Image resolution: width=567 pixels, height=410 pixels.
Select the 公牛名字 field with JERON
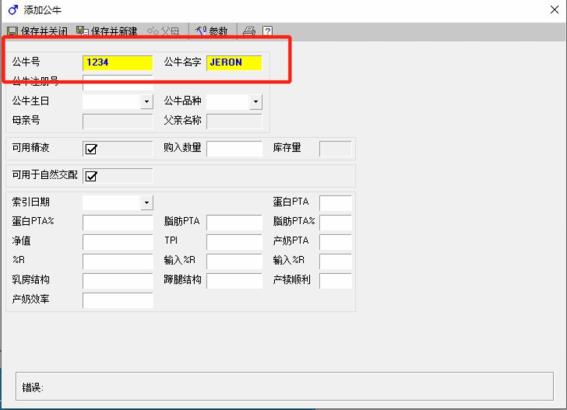(x=234, y=63)
